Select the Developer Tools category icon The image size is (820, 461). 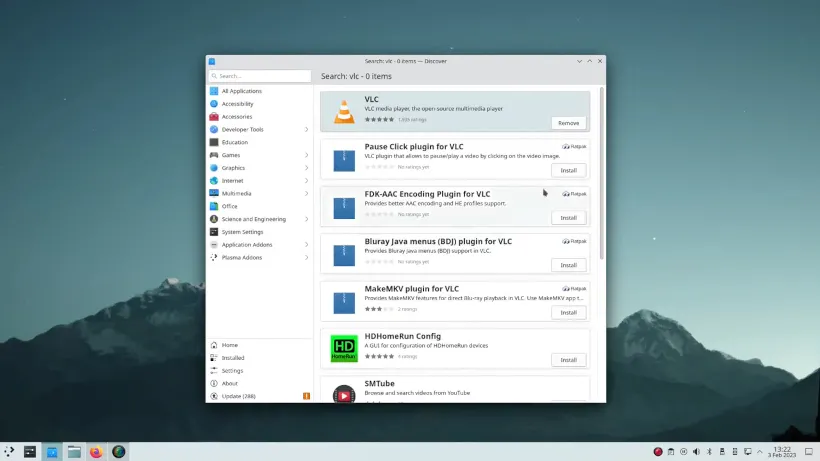click(214, 129)
